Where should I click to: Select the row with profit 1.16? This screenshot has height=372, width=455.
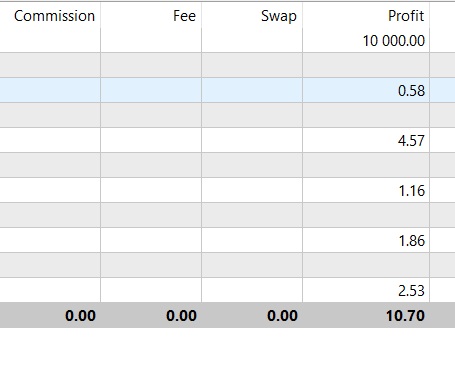[227, 190]
